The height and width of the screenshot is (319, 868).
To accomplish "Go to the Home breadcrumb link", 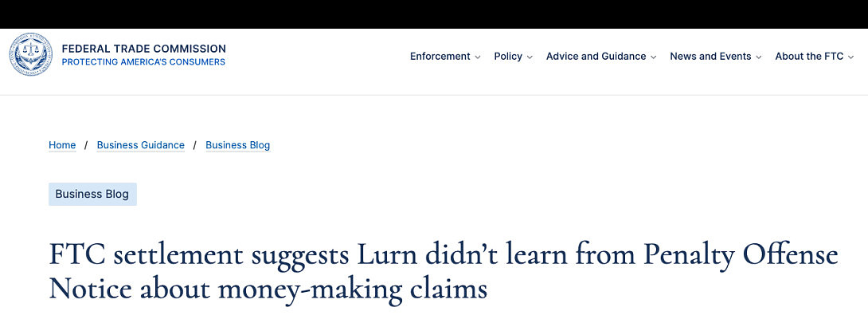I will click(x=62, y=145).
